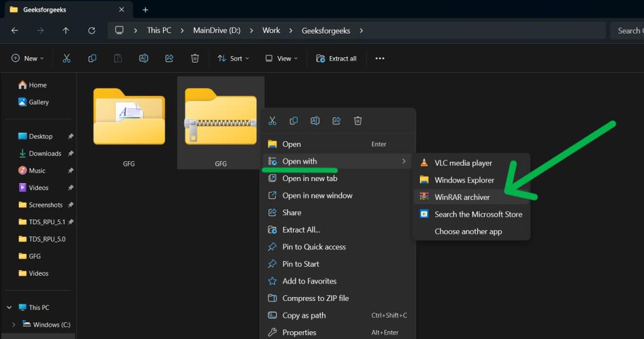Open the New dropdown menu
This screenshot has height=339, width=644.
click(28, 59)
